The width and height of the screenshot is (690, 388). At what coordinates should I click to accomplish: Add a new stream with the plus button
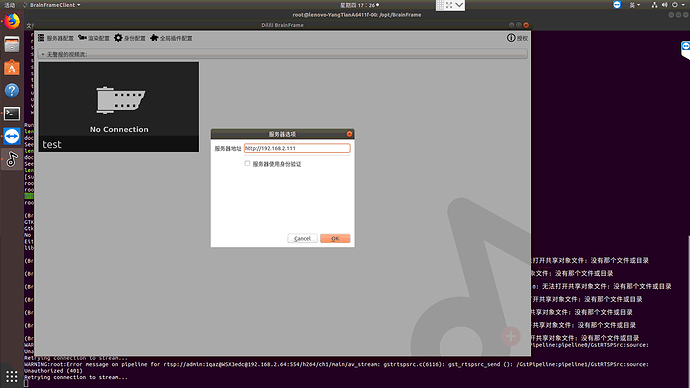(x=510, y=337)
